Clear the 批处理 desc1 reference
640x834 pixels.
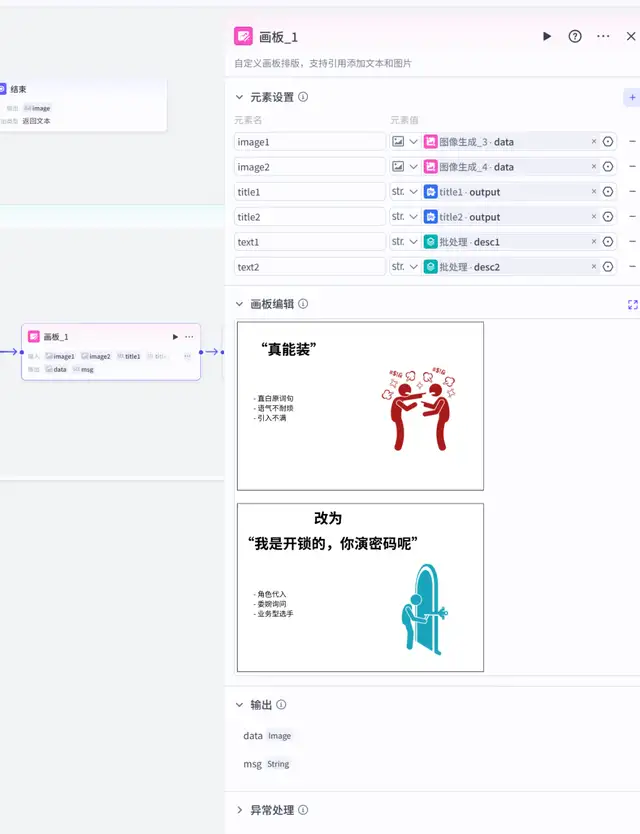pyautogui.click(x=594, y=241)
